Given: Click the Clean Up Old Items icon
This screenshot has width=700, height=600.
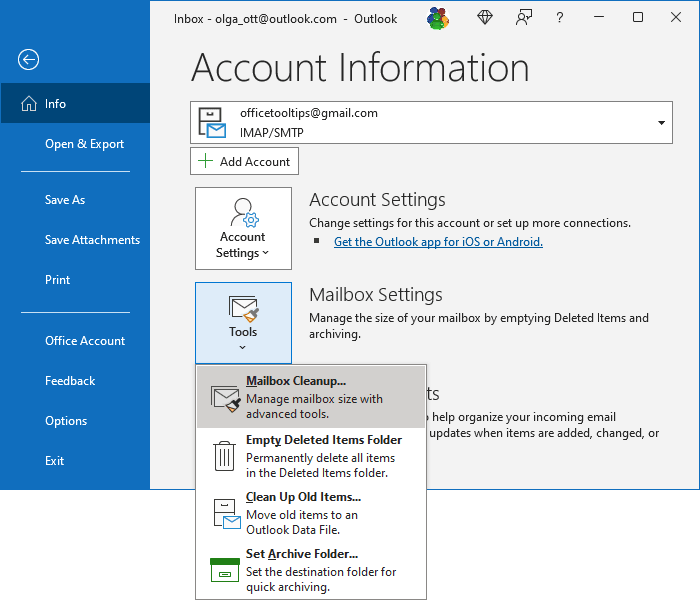Looking at the screenshot, I should (x=227, y=514).
